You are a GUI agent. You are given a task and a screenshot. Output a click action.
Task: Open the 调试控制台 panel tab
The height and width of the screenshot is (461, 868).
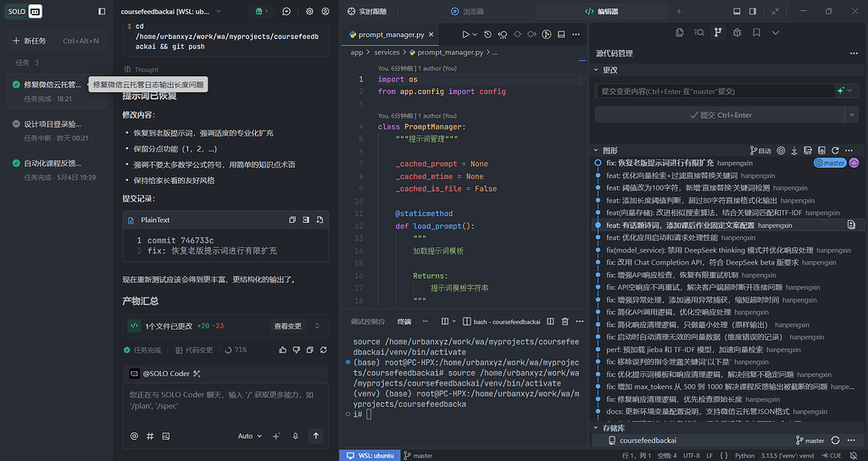368,321
